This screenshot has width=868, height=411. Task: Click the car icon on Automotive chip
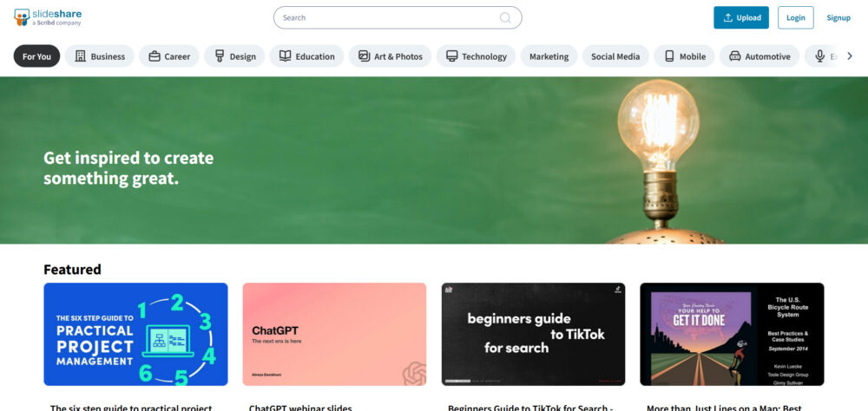734,55
